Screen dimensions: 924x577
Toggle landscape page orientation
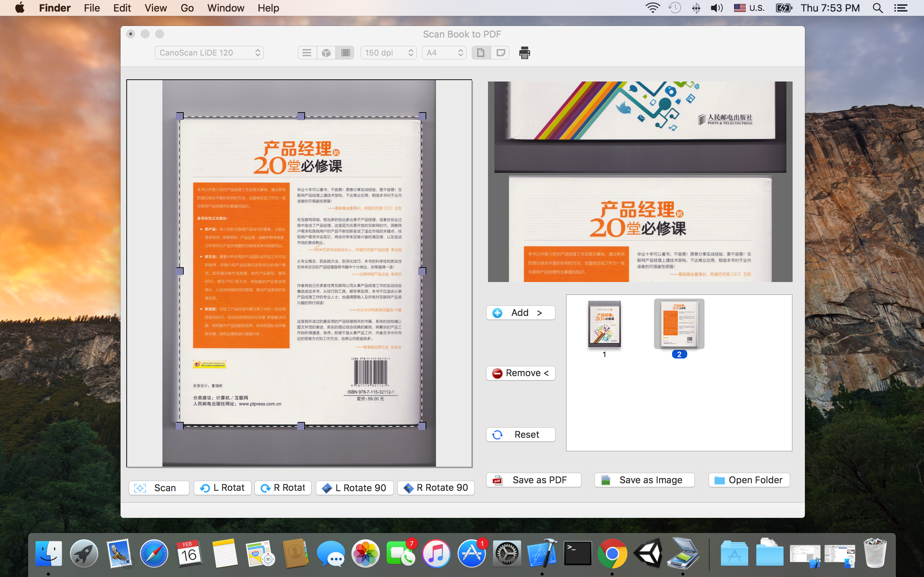click(500, 53)
